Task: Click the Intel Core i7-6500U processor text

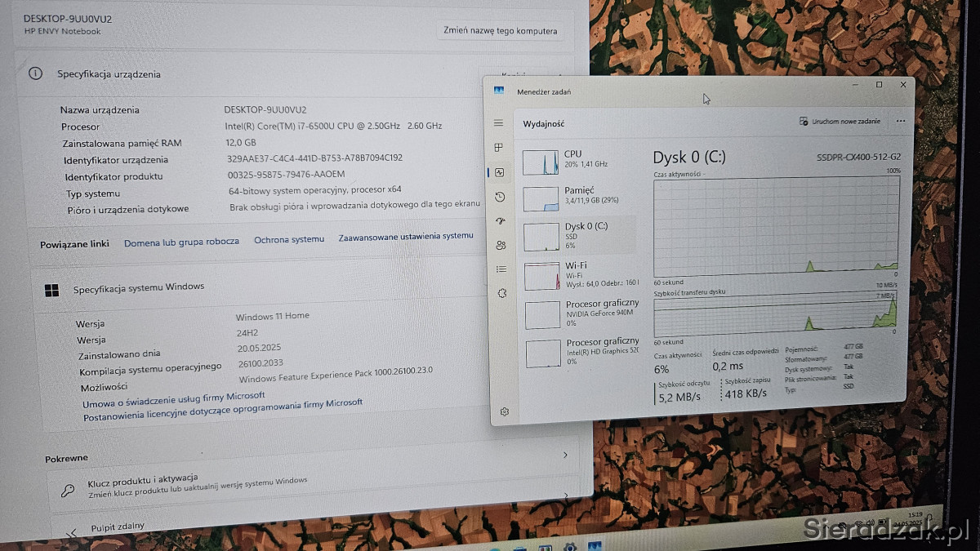Action: pyautogui.click(x=333, y=126)
